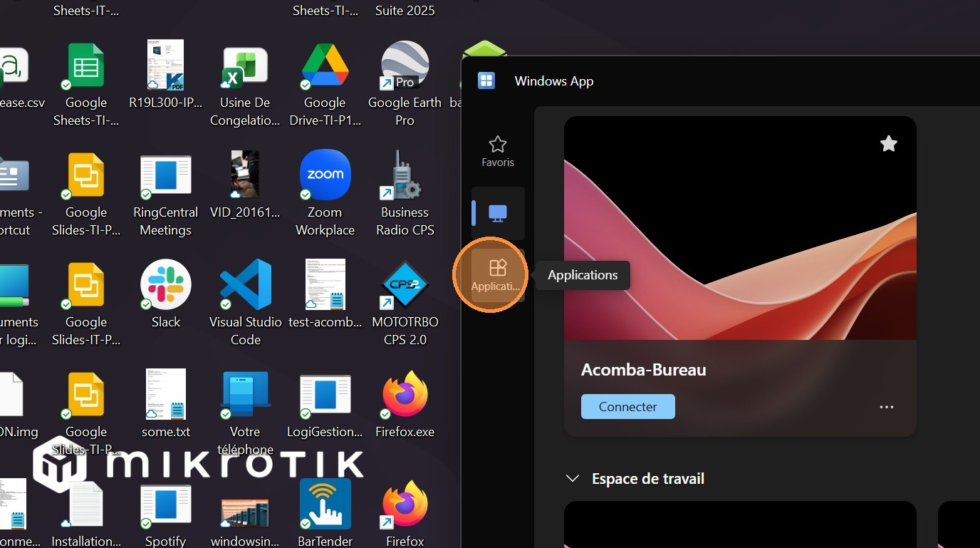This screenshot has height=548, width=980.
Task: Connect to Acomba-Bureau with Connecter button
Action: coord(627,407)
